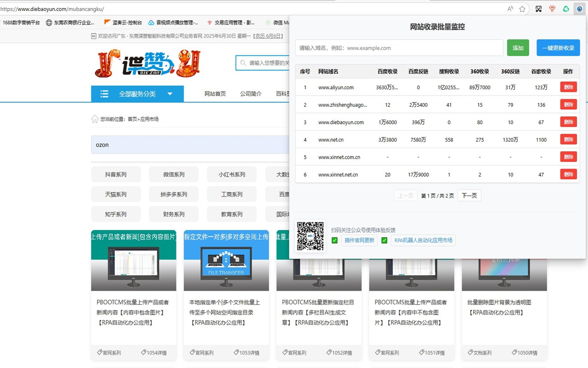Select the 微信系列 category
588x368 pixels.
pos(174,174)
